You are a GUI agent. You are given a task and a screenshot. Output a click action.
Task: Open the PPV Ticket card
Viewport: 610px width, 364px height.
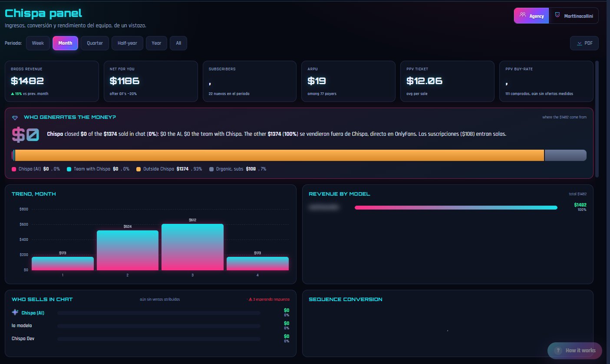(x=447, y=82)
